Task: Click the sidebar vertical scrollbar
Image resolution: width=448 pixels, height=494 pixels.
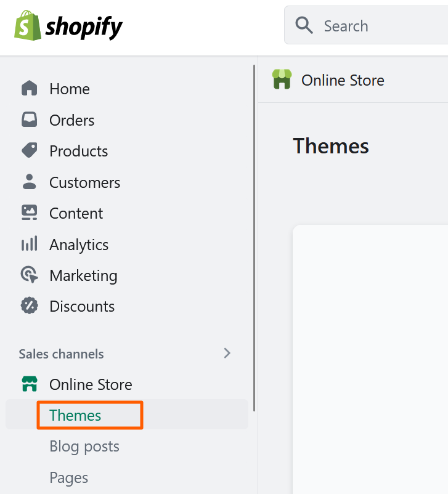Action: tap(254, 238)
